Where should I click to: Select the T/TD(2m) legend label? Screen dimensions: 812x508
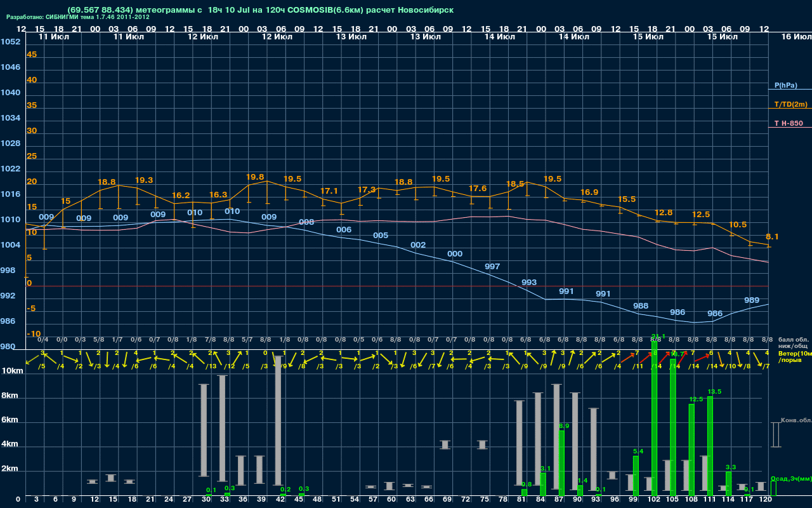pos(791,104)
